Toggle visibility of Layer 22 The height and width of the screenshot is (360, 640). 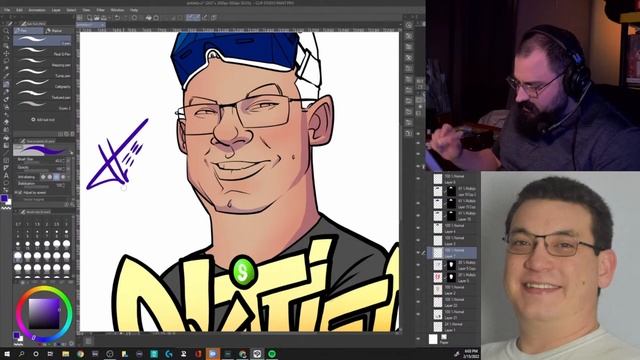tap(418, 302)
